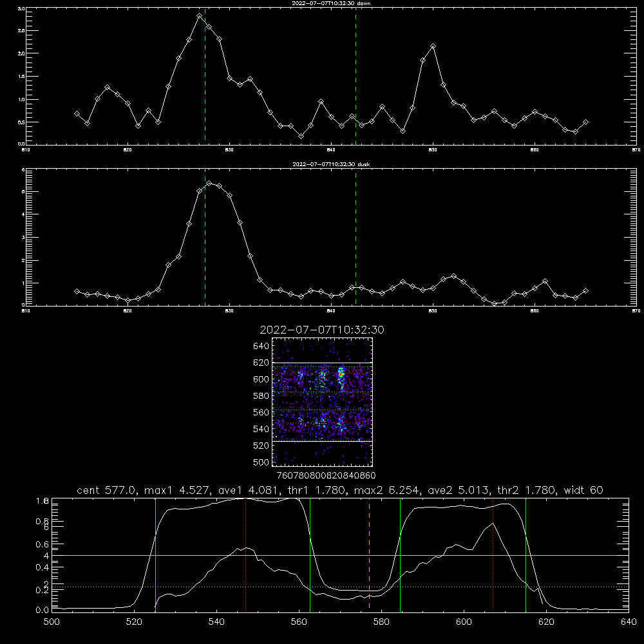Click the green vertical line near 585 in bottom plot

point(400,555)
